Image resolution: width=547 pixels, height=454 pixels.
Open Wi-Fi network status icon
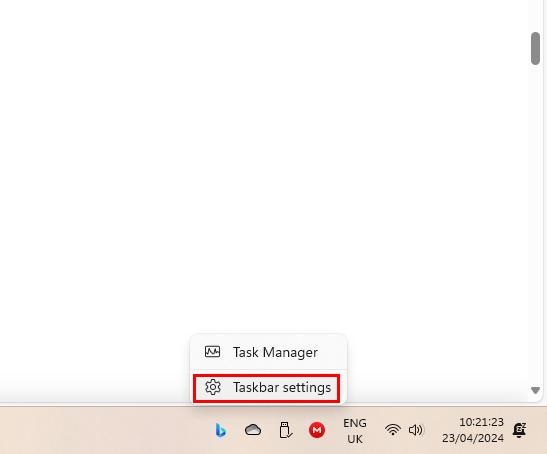[x=393, y=430]
